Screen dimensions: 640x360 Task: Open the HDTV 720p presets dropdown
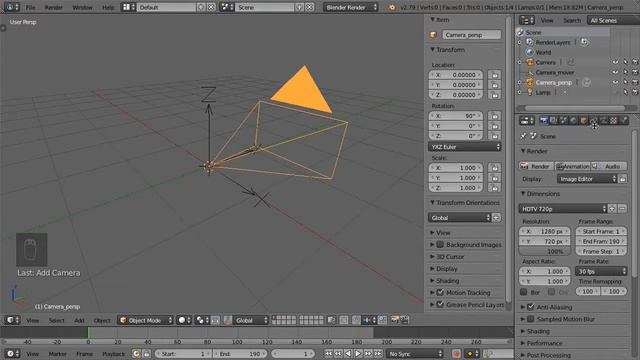pos(563,209)
